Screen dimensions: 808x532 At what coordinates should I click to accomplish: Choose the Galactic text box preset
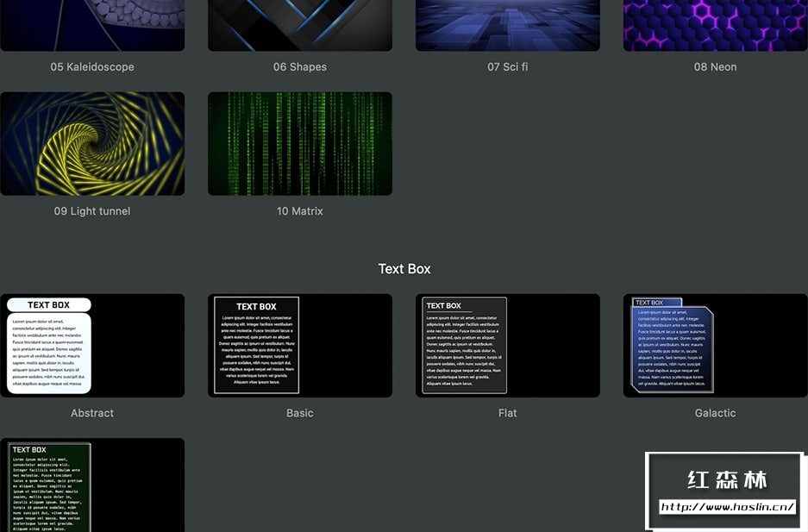pyautogui.click(x=715, y=346)
